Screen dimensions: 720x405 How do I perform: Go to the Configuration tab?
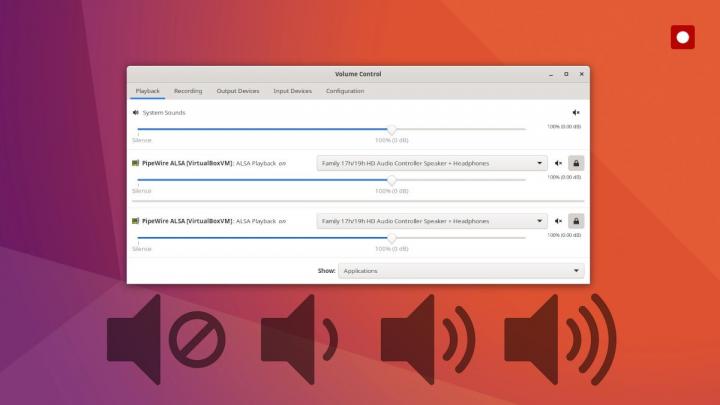(345, 91)
